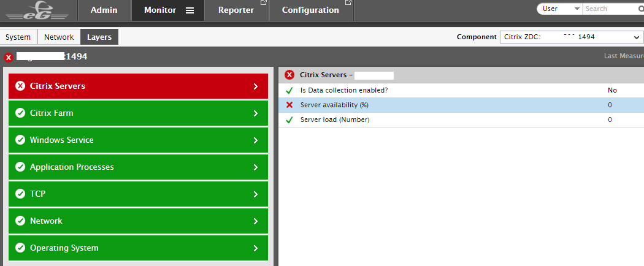Click green check icon on Operating System
Viewport: 644px width, 266px height.
pyautogui.click(x=20, y=248)
